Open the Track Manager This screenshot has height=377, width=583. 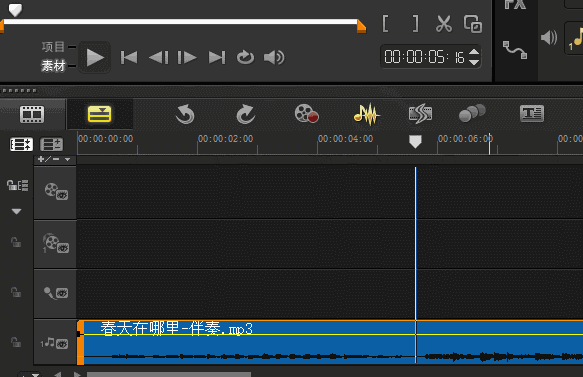click(51, 144)
